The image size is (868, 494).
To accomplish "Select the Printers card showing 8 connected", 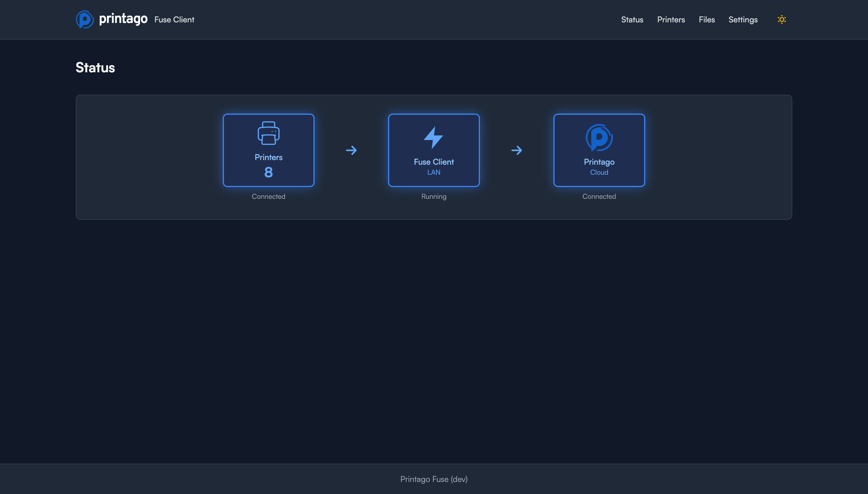I will 268,150.
